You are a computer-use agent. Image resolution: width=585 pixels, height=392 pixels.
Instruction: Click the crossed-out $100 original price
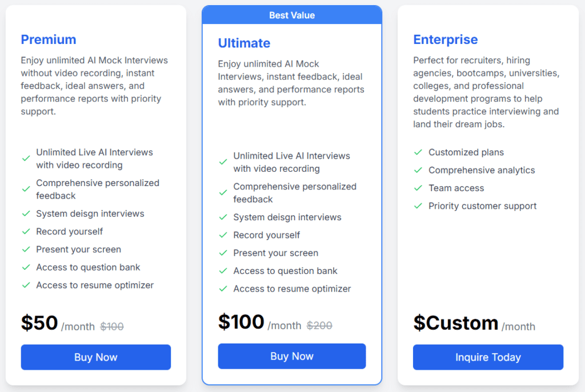pos(112,326)
